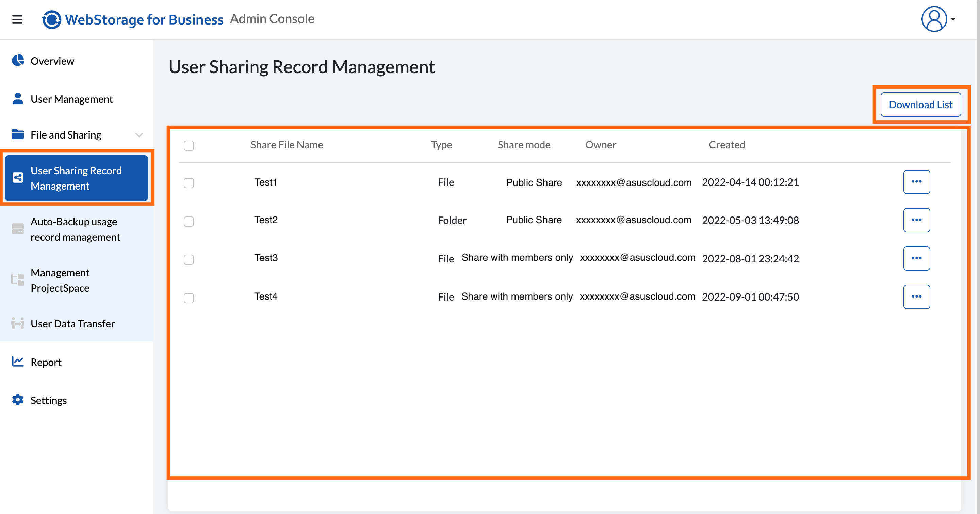The image size is (980, 514).
Task: Check the Test4 row checkbox
Action: coord(189,298)
